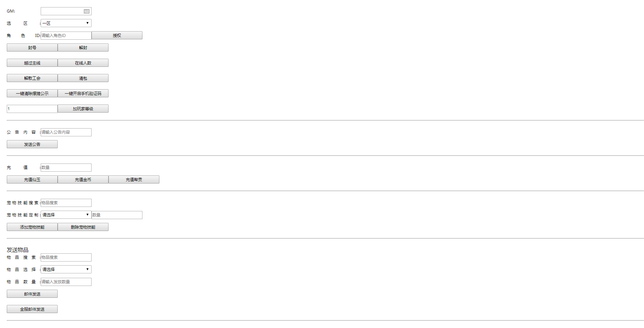Click the 充值金币 button

click(83, 179)
